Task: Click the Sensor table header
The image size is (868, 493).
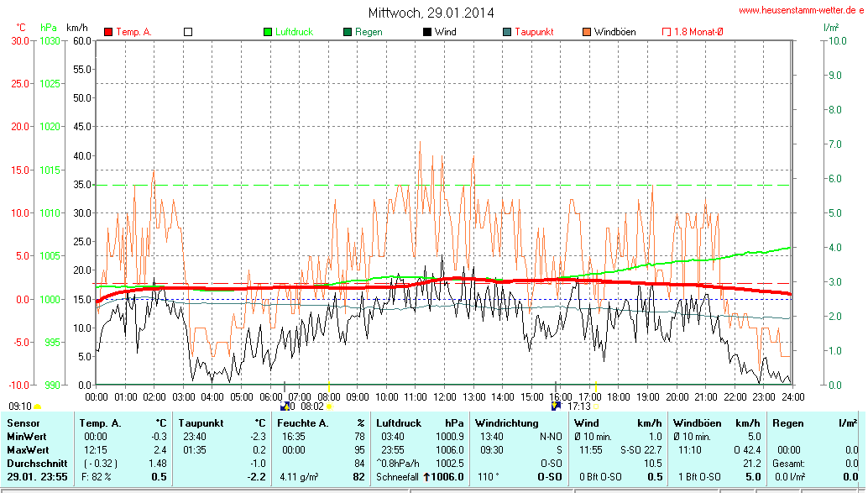Action: pos(24,423)
